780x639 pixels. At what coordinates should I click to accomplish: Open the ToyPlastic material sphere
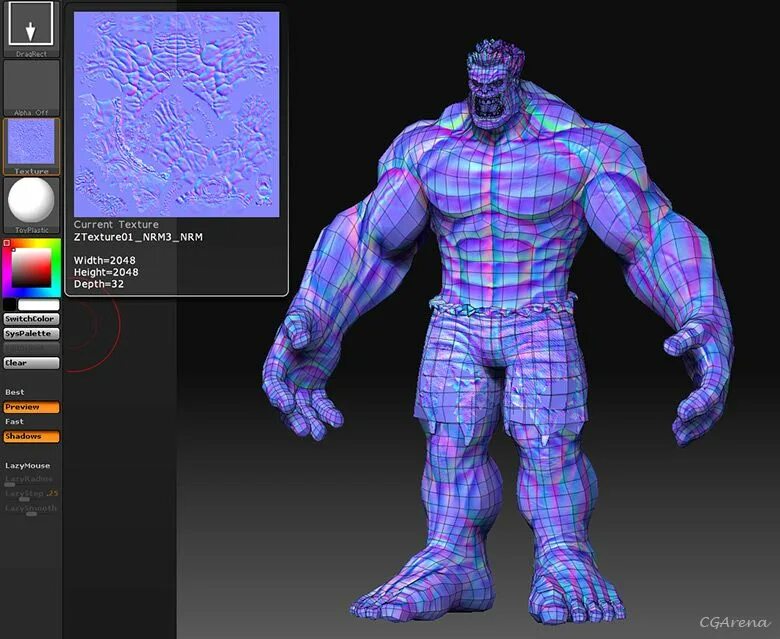click(31, 205)
